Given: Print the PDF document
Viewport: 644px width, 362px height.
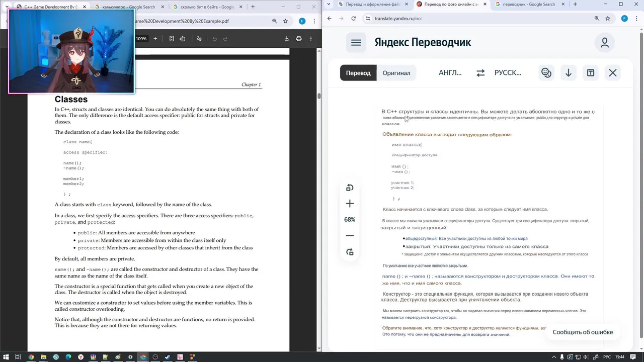Looking at the screenshot, I should (x=299, y=39).
